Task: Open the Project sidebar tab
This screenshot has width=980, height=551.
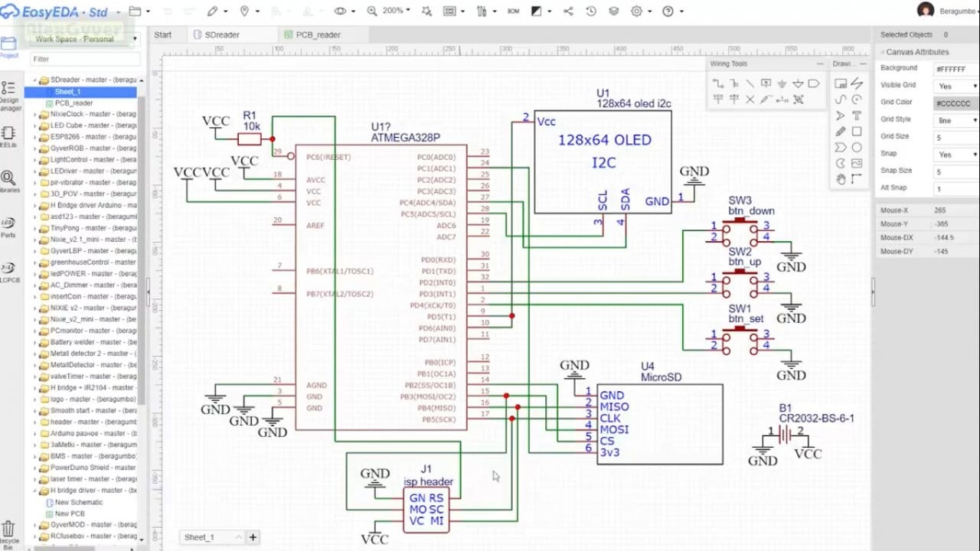Action: [8, 47]
